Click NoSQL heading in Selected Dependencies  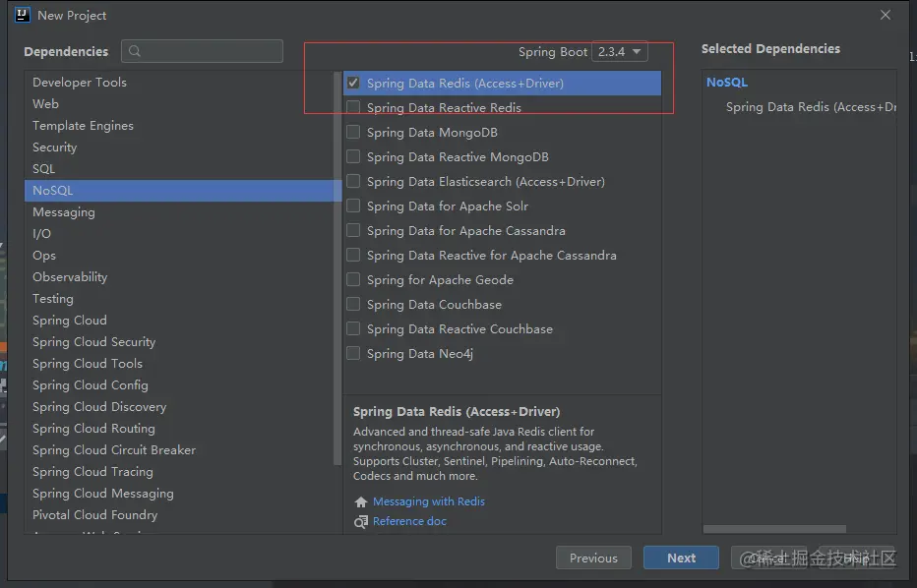[727, 83]
